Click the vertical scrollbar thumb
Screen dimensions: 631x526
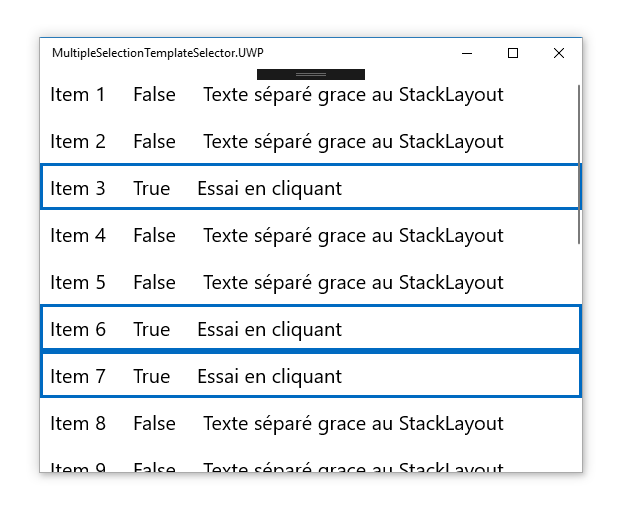coord(579,165)
